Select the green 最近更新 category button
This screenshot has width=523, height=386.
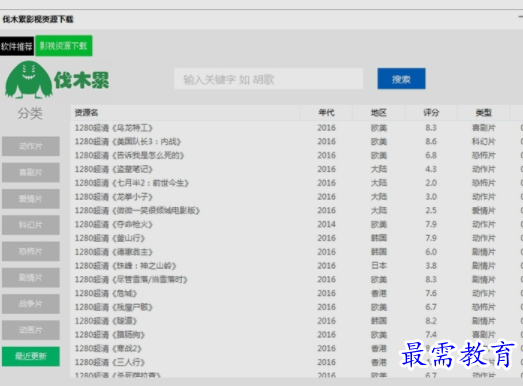[x=31, y=356]
